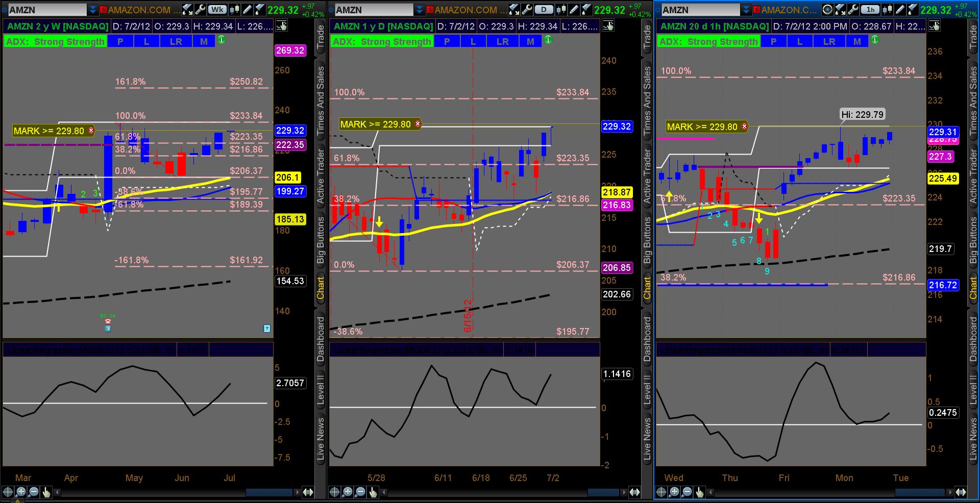Click the circular target icon in hourly chart toolbar
Screen dimensions: 980x503
click(827, 10)
